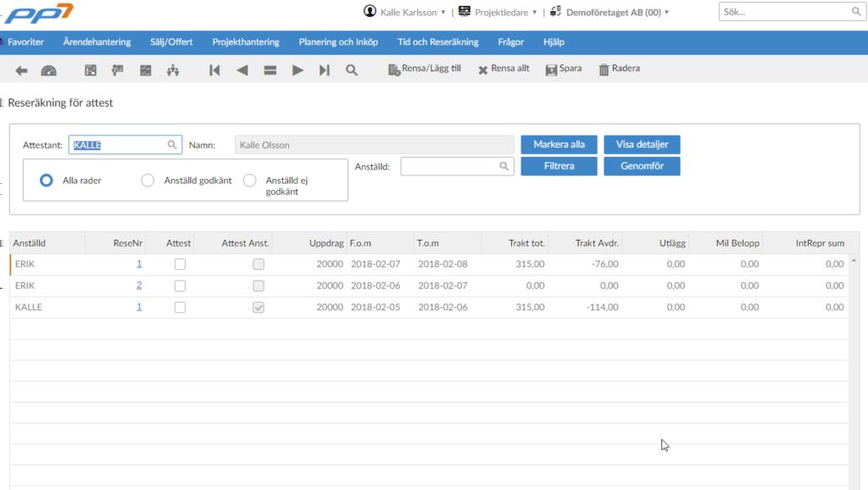Go to the next record arrow
The height and width of the screenshot is (490, 868).
pyautogui.click(x=298, y=70)
